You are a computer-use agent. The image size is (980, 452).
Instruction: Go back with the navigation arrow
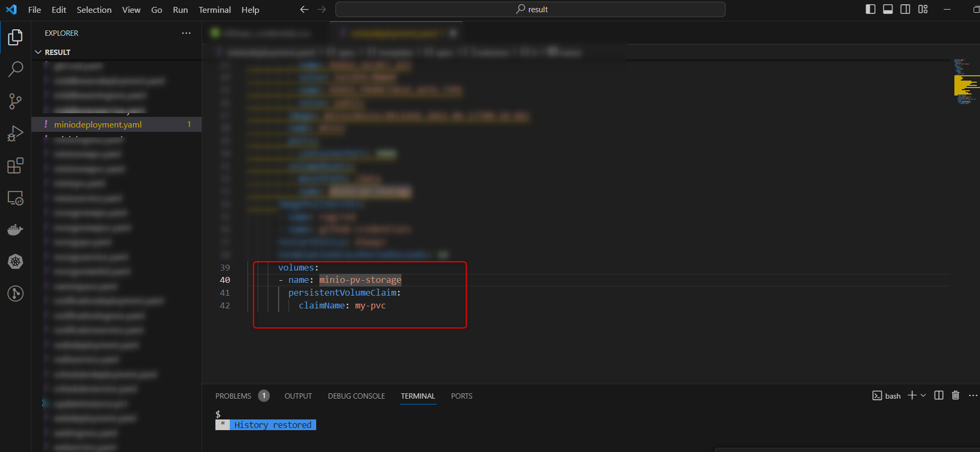point(304,10)
